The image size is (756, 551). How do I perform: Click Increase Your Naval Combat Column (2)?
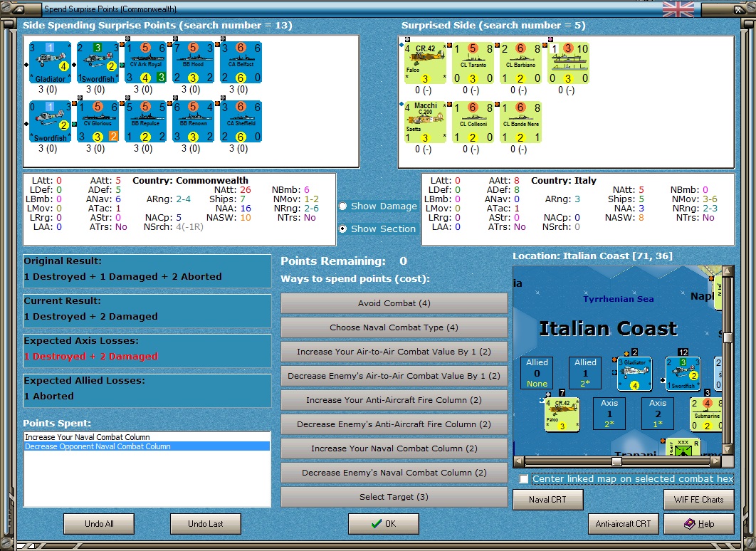[394, 448]
